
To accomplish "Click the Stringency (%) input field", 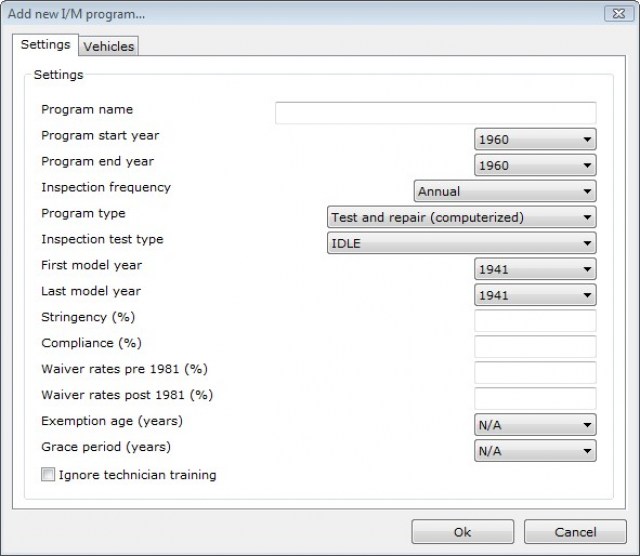I will point(535,321).
